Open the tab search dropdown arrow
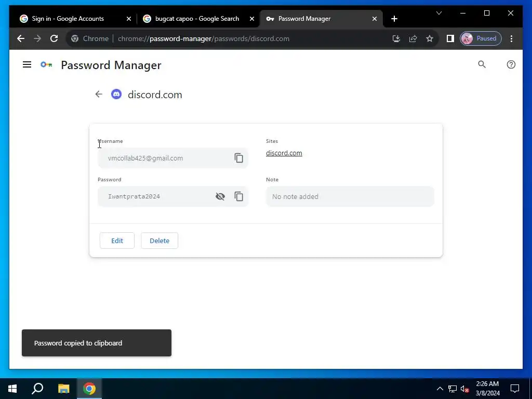This screenshot has width=532, height=399. point(438,13)
